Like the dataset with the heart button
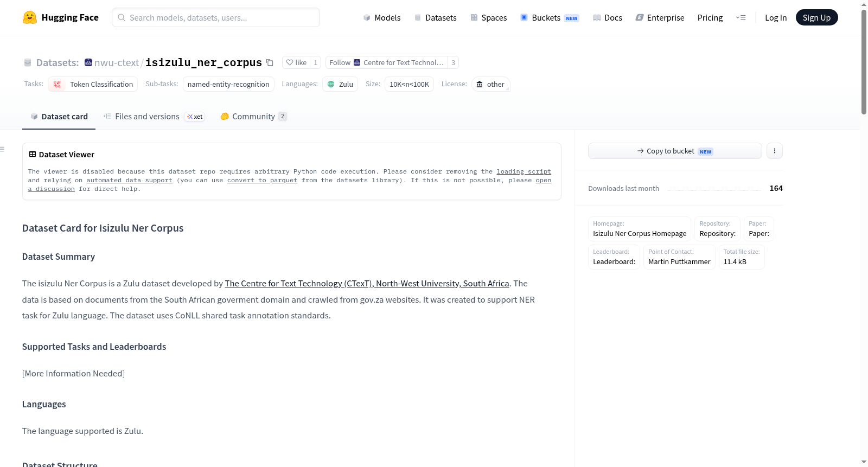This screenshot has height=467, width=868. tap(297, 62)
